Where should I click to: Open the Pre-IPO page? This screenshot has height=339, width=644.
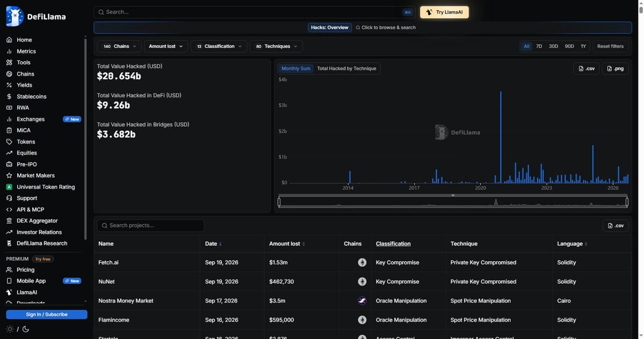pos(27,164)
